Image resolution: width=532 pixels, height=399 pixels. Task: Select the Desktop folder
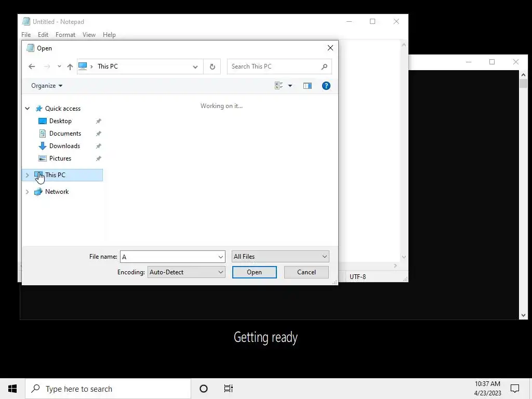pos(60,121)
